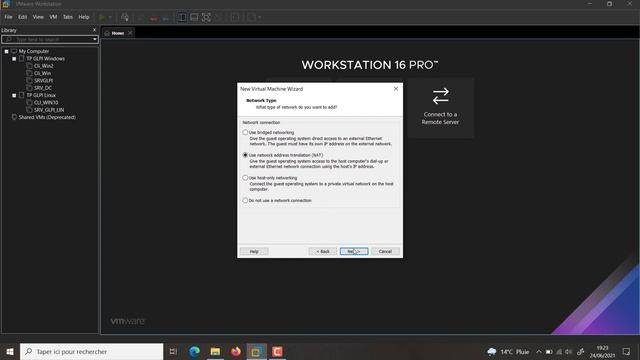Image resolution: width=640 pixels, height=360 pixels.
Task: Click Cancel in the New Virtual Machine Wizard
Action: (x=385, y=251)
